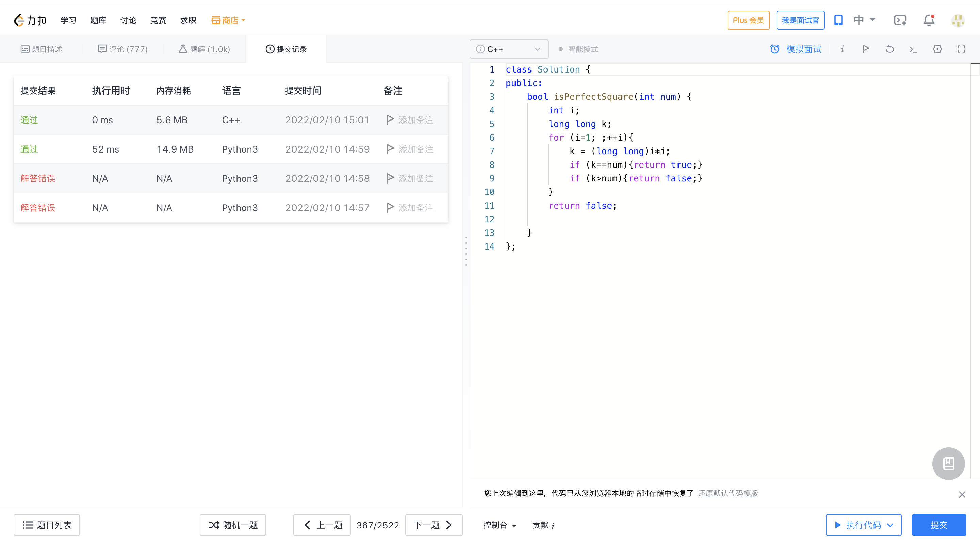Add note to the 15:01 C++ submission
980x542 pixels.
410,120
